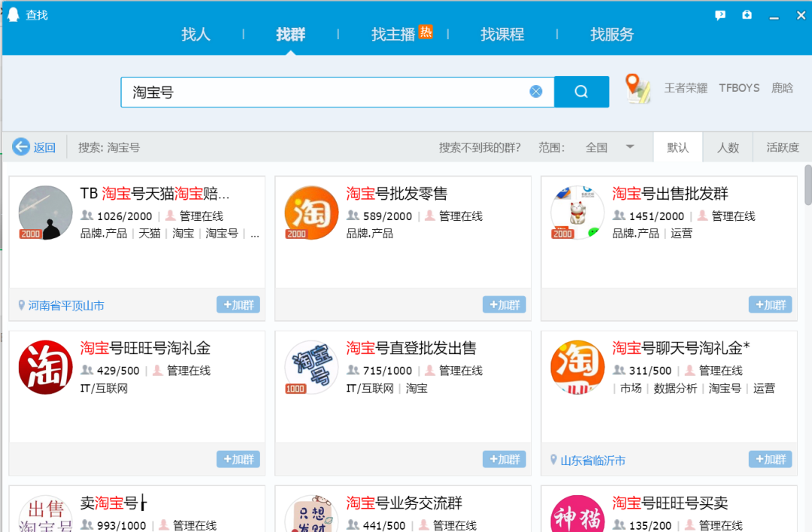Expand the 范围 全国 dropdown
Viewport: 812px width, 532px height.
point(630,147)
